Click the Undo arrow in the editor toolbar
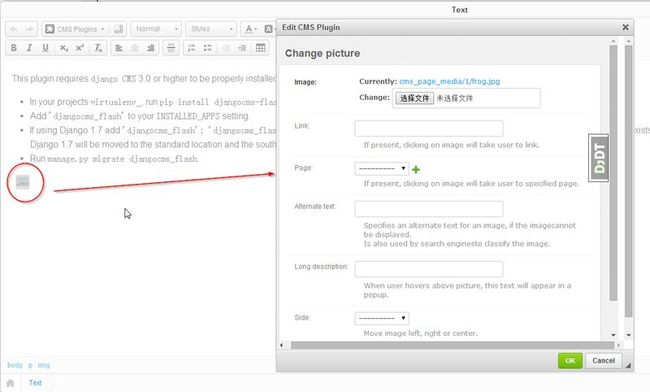650x392 pixels. [x=14, y=29]
